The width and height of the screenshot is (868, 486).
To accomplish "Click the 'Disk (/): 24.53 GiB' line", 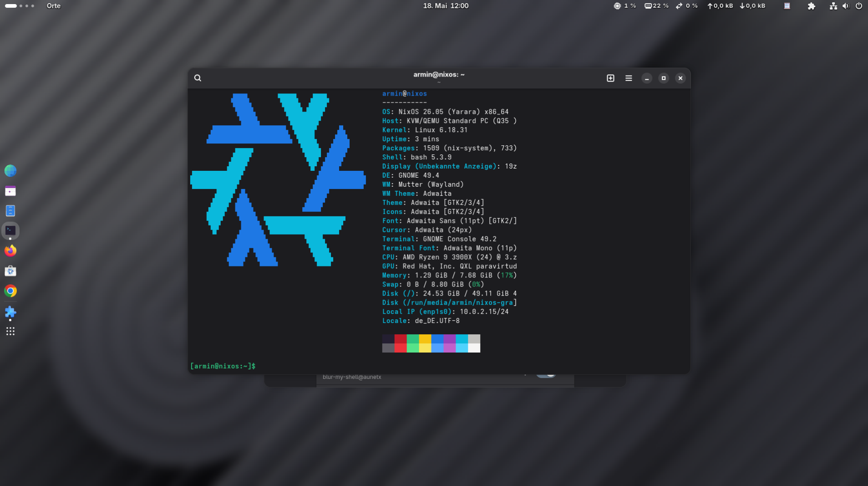I will [x=450, y=294].
